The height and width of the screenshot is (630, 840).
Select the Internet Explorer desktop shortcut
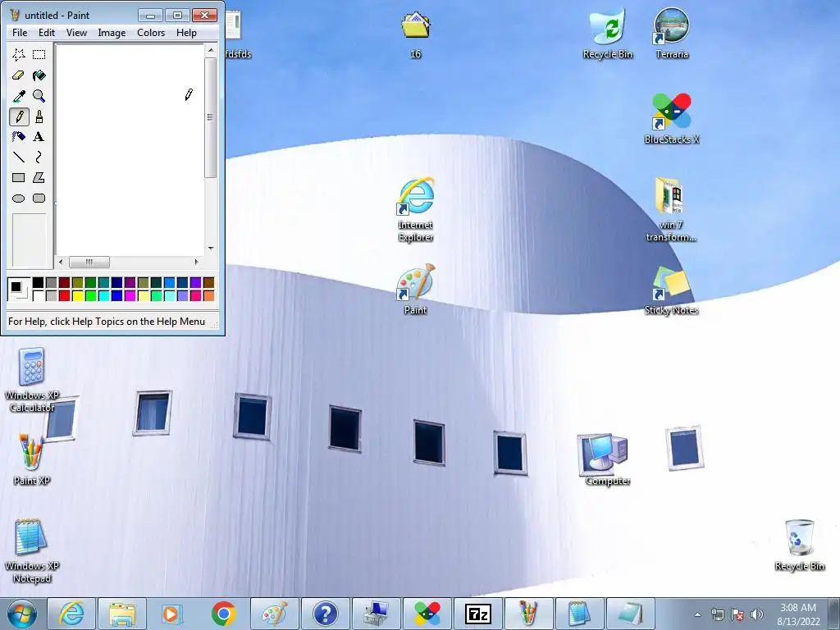[x=416, y=210]
